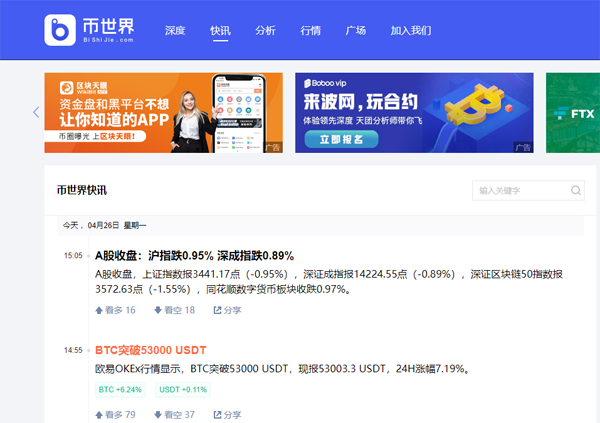600x423 pixels.
Task: Upvote 看多 on BTC突破53000 news
Action: point(115,414)
